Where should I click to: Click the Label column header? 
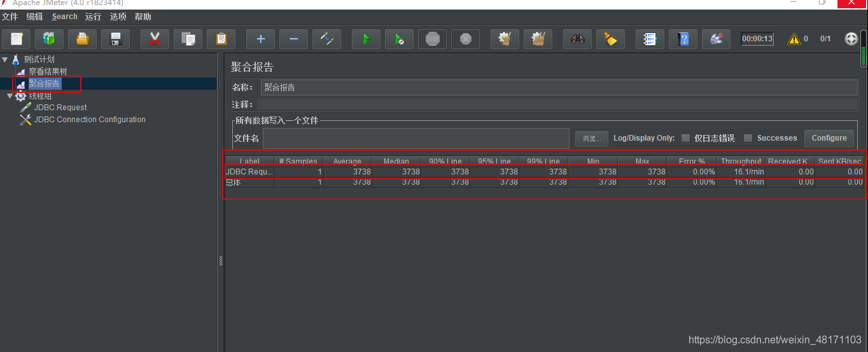(249, 161)
